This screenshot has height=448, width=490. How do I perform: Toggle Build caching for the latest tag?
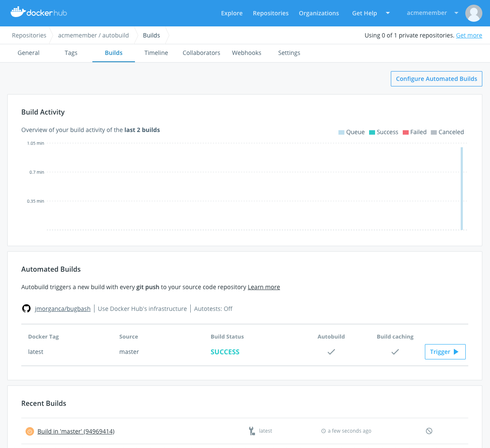click(395, 352)
